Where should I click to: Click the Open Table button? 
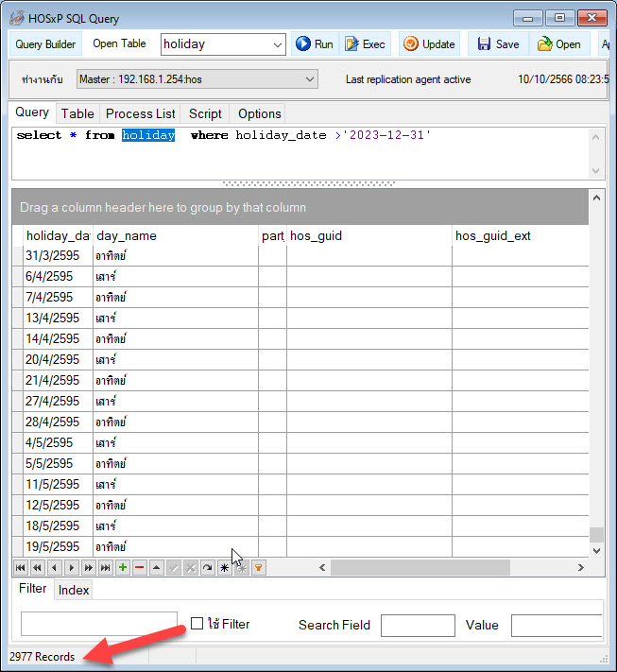click(x=119, y=44)
